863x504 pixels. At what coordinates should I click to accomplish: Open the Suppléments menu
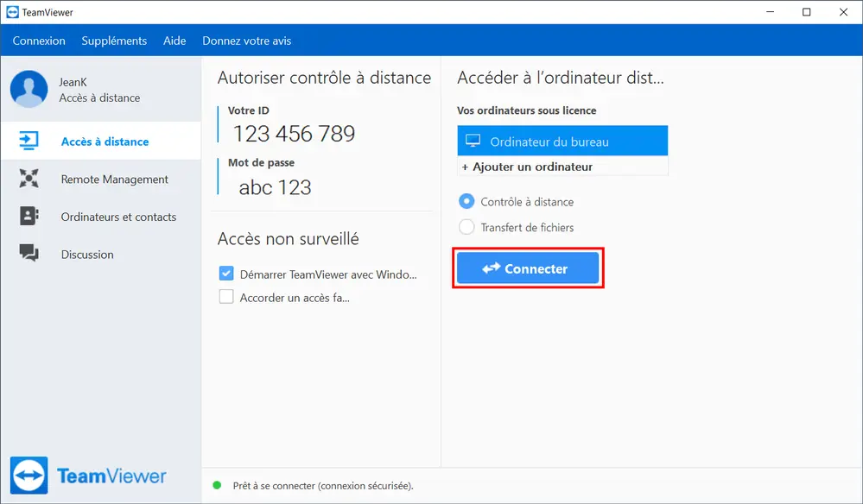[114, 41]
